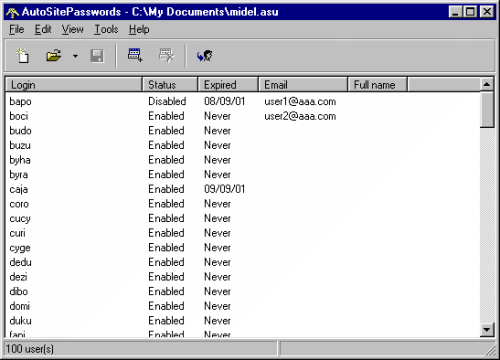The image size is (500, 360).
Task: Click the New file toolbar icon
Action: tap(23, 55)
